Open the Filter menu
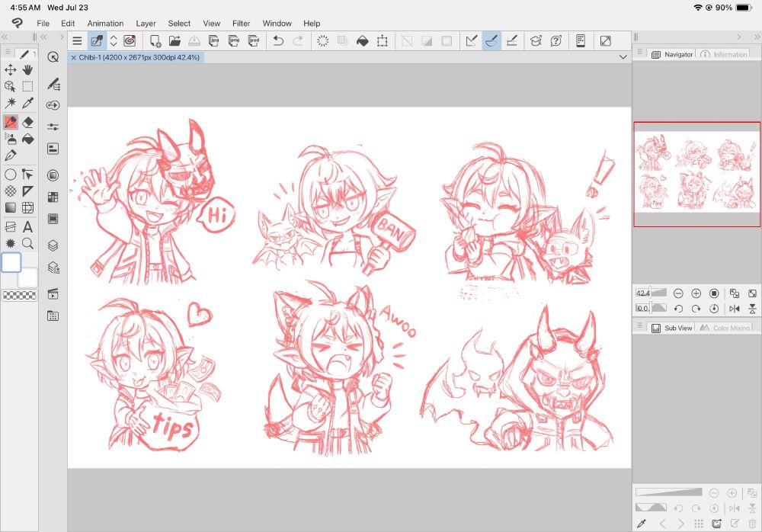 click(x=241, y=24)
